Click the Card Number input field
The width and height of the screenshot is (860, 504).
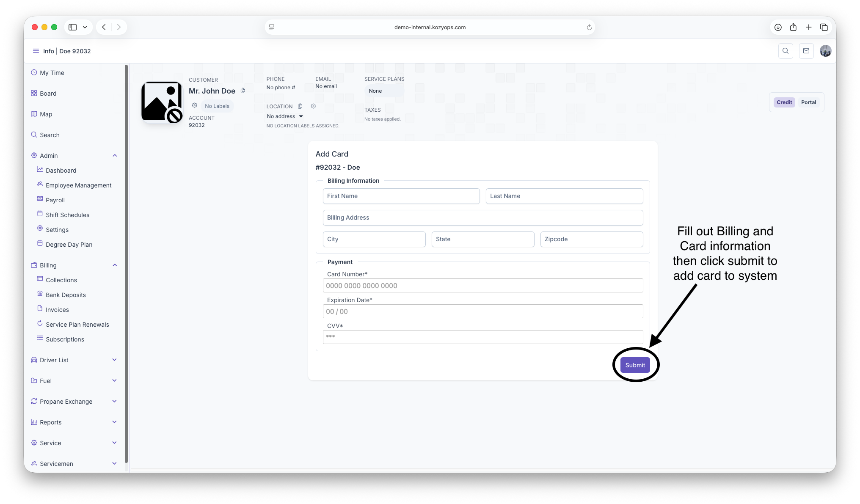[x=482, y=286]
